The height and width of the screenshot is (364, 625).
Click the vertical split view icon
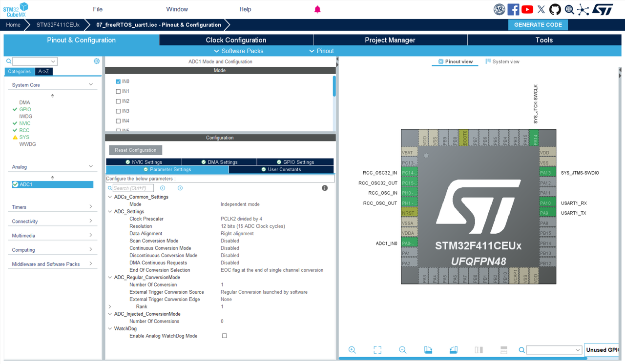point(479,350)
